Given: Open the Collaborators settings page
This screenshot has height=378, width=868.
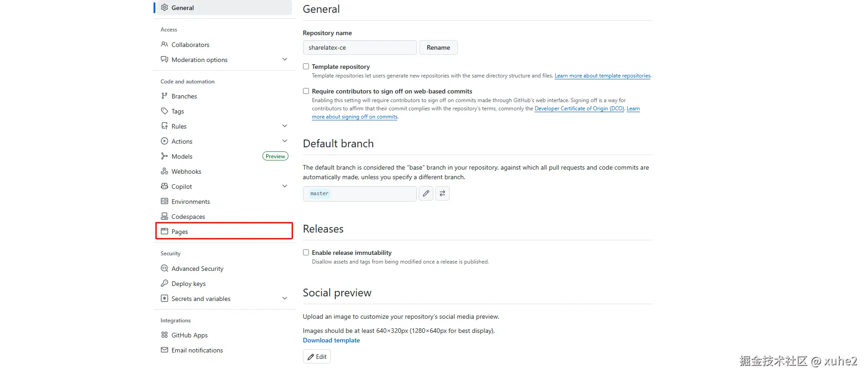Looking at the screenshot, I should 190,45.
